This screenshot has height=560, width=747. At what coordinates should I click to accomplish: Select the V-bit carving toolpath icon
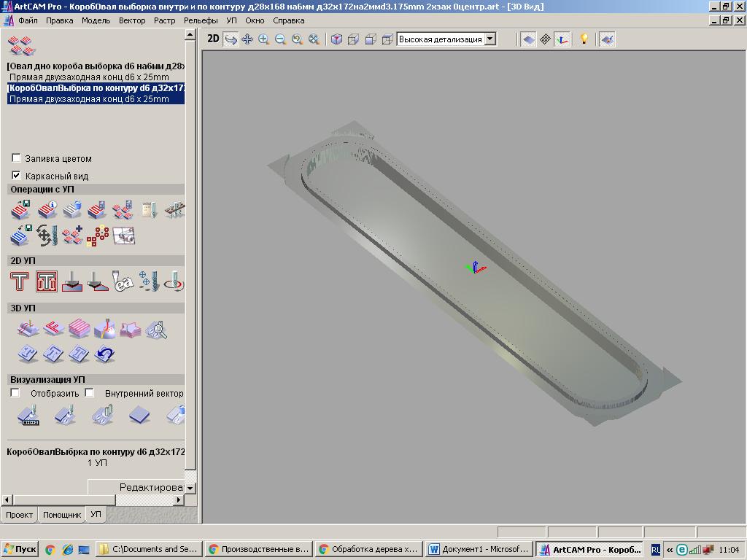pyautogui.click(x=97, y=281)
